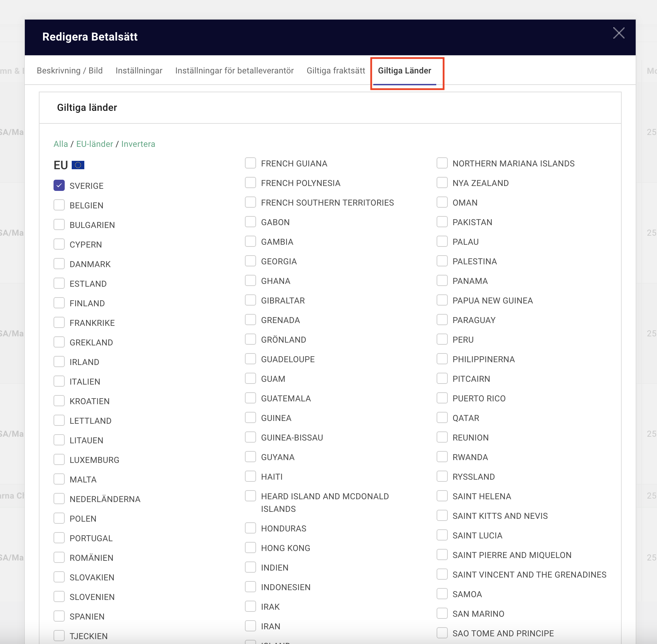Tick the CYPERN checkbox
Viewport: 657px width, 644px height.
click(59, 244)
